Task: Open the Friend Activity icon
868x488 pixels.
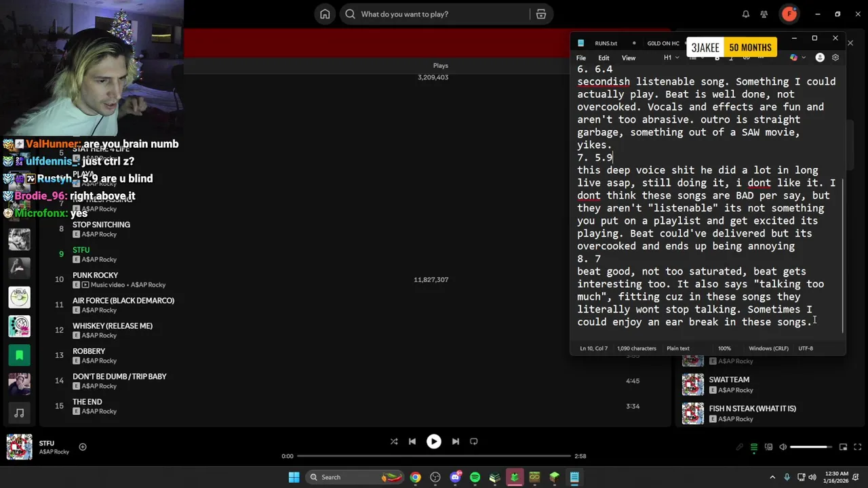Action: pyautogui.click(x=764, y=14)
